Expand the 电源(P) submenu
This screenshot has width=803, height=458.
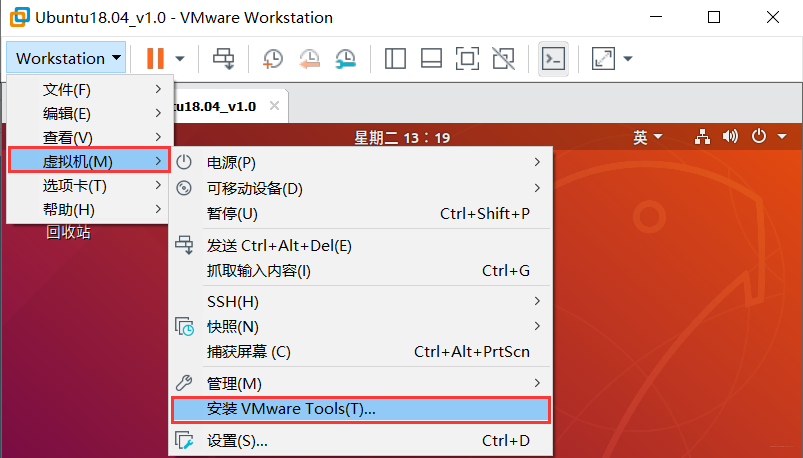point(361,162)
